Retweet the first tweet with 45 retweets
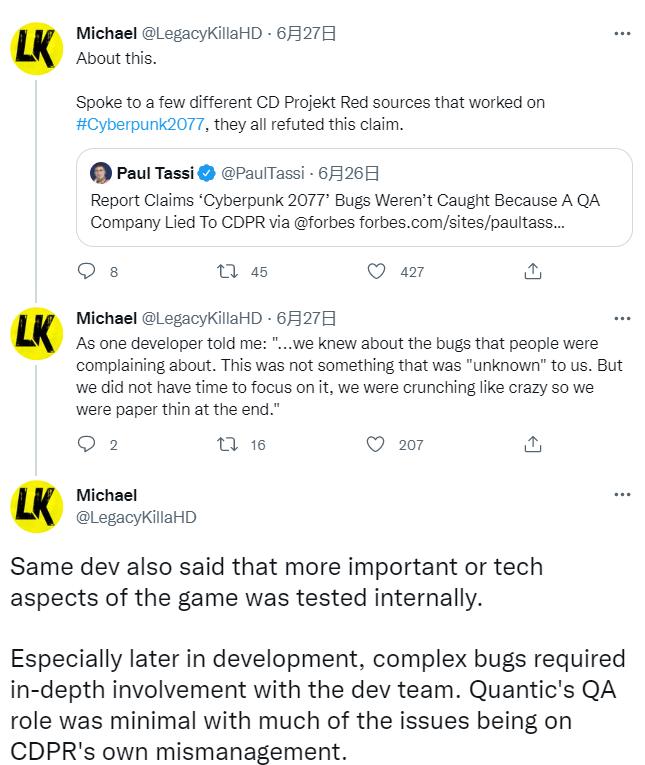 [x=227, y=271]
